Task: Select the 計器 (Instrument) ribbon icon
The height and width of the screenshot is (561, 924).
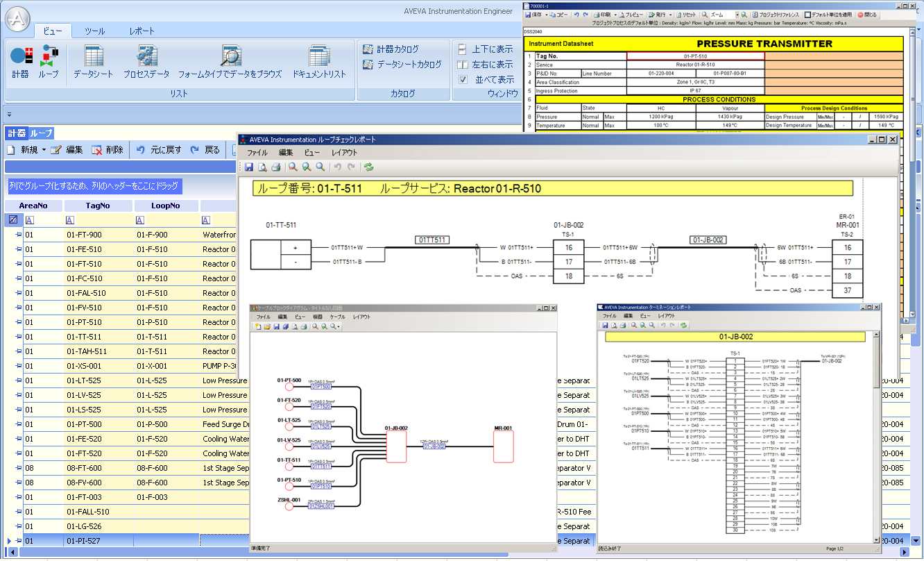Action: pyautogui.click(x=23, y=61)
